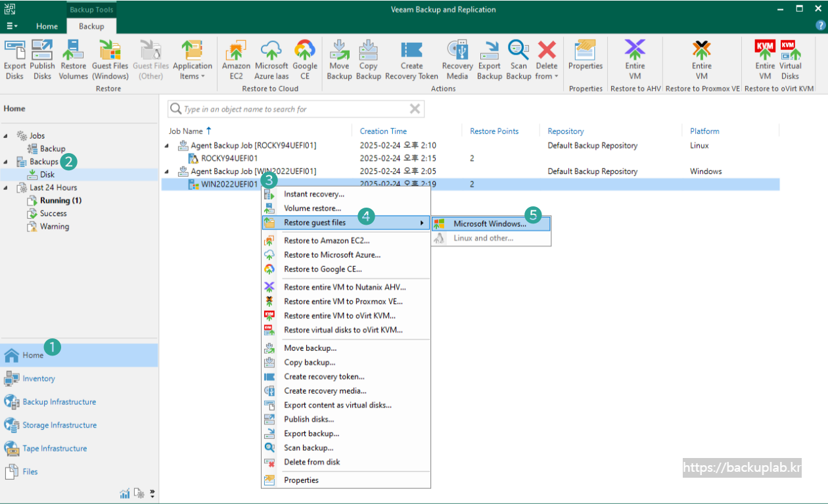Viewport: 828px width, 504px height.
Task: Open the Application Items dropdown
Action: point(193,60)
